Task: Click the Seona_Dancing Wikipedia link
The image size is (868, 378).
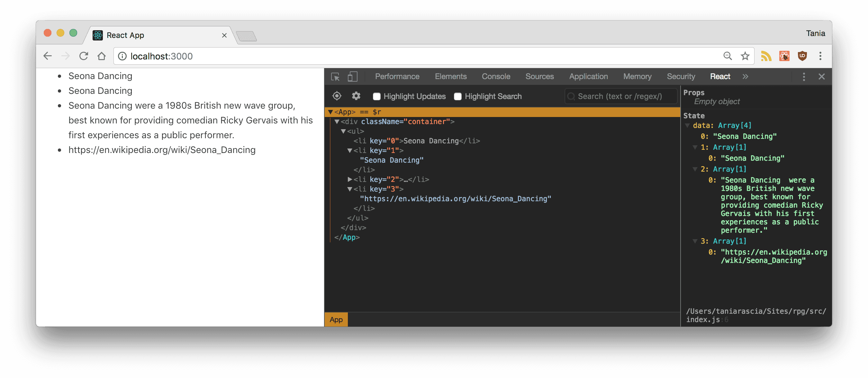Action: pyautogui.click(x=162, y=149)
